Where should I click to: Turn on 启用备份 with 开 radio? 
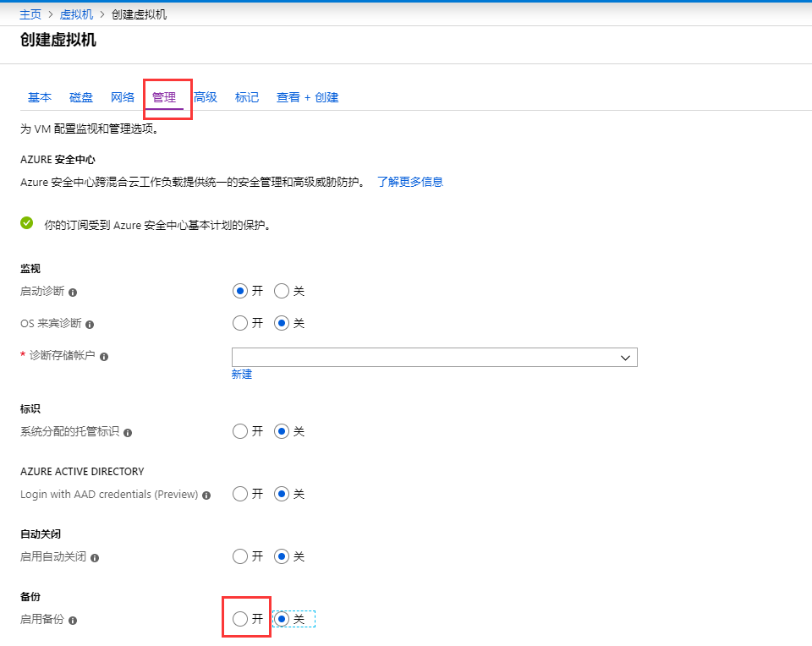[240, 620]
